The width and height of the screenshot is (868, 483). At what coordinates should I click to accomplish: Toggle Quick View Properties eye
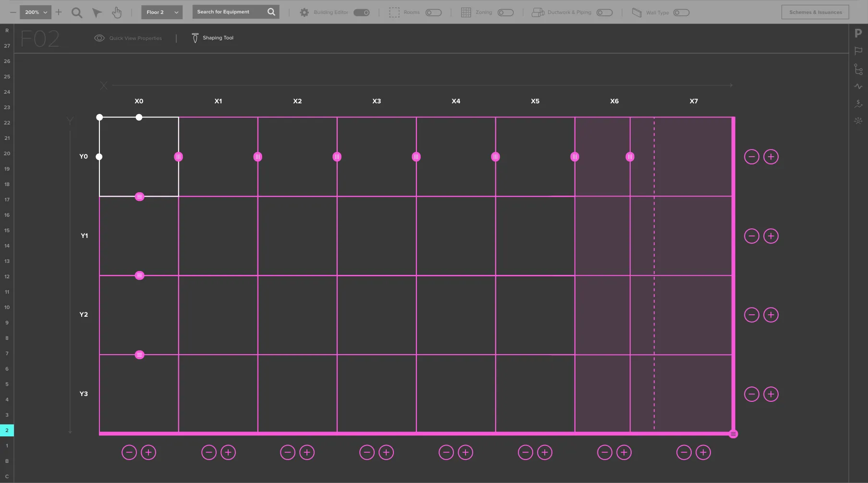(99, 38)
